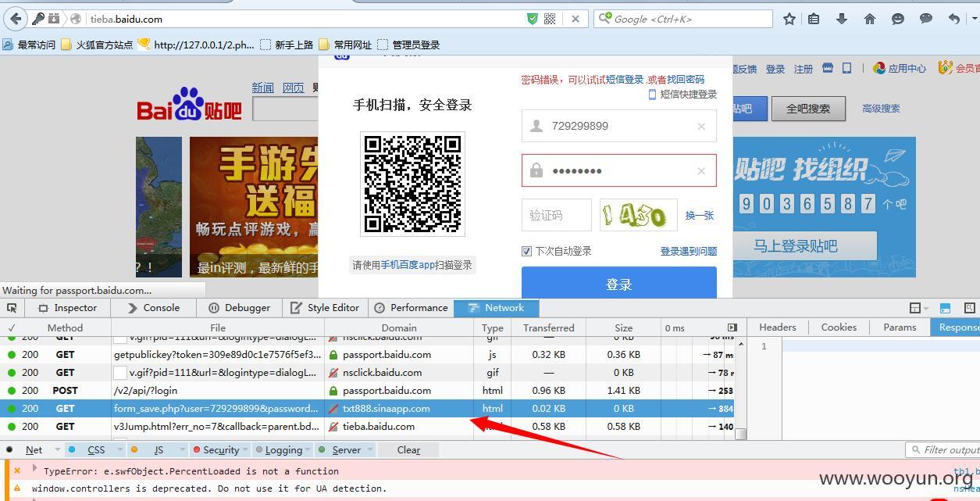
Task: Switch to the Style Editor tab
Action: (325, 308)
